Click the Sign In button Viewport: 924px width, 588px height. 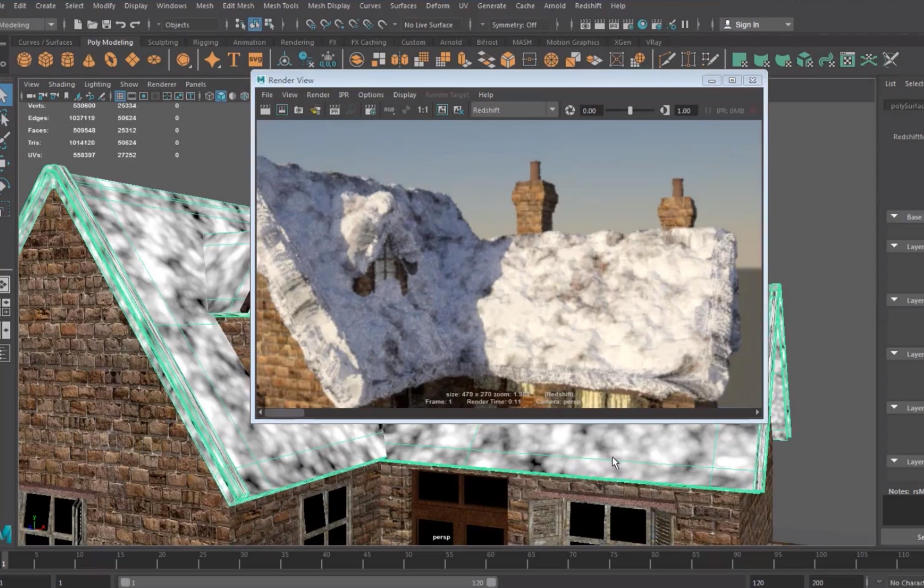point(746,25)
